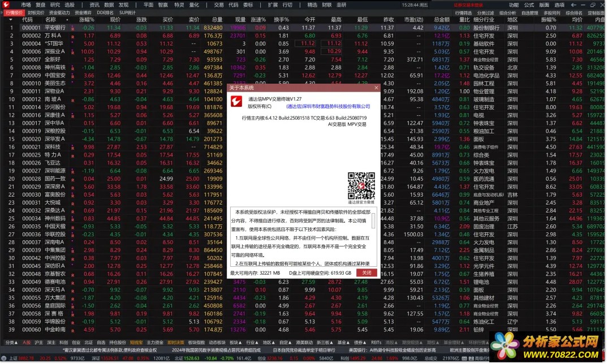Select the 即时决策 bottom tab
This screenshot has height=364, width=608.
coord(176,343)
